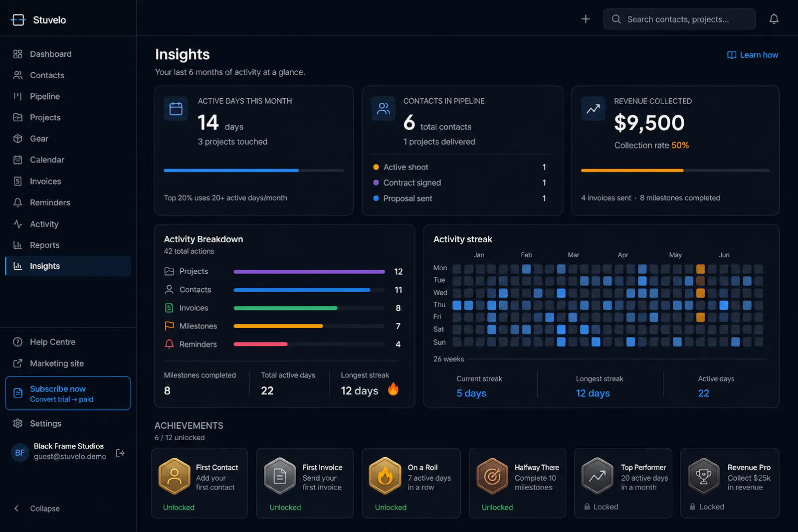Open the Pipeline page
This screenshot has height=532, width=798.
click(x=68, y=96)
